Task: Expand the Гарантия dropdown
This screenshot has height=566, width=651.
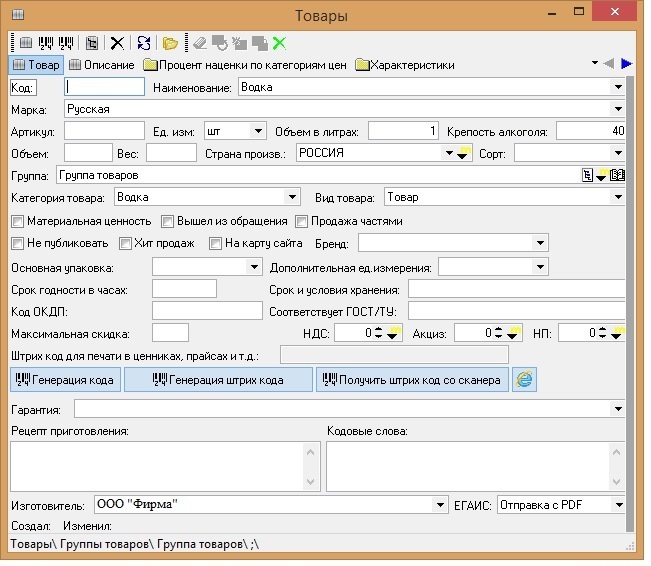Action: pyautogui.click(x=618, y=409)
